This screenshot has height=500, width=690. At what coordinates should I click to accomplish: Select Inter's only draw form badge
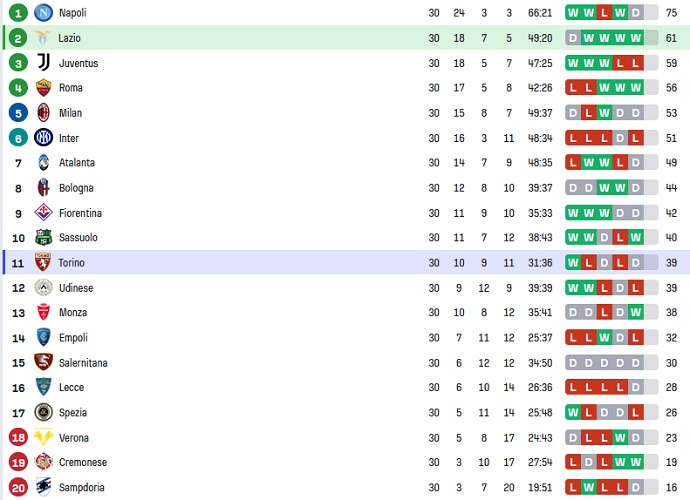(x=620, y=138)
